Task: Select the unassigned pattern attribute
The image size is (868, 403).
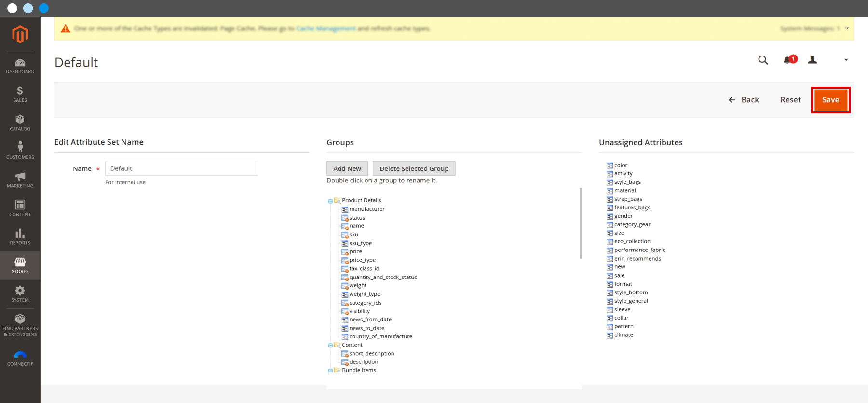Action: (x=624, y=327)
